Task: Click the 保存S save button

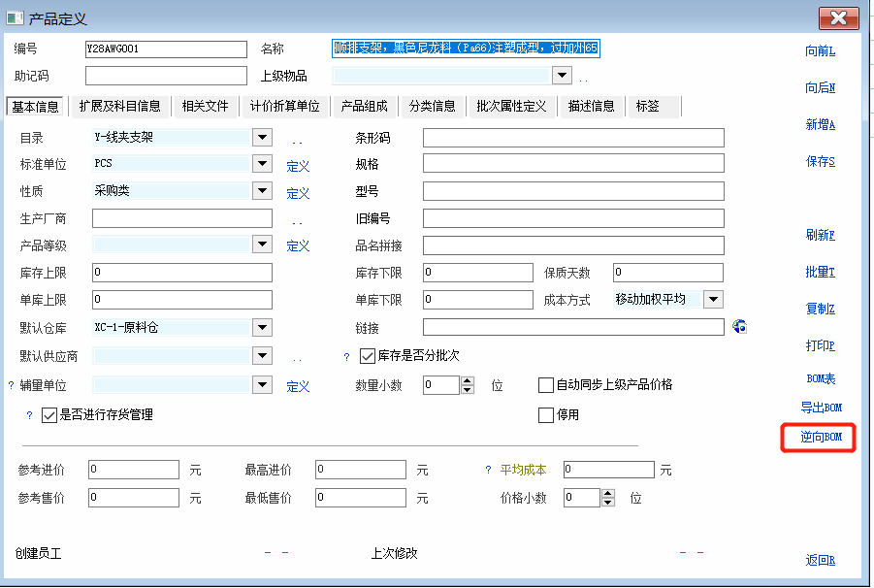Action: [x=820, y=161]
